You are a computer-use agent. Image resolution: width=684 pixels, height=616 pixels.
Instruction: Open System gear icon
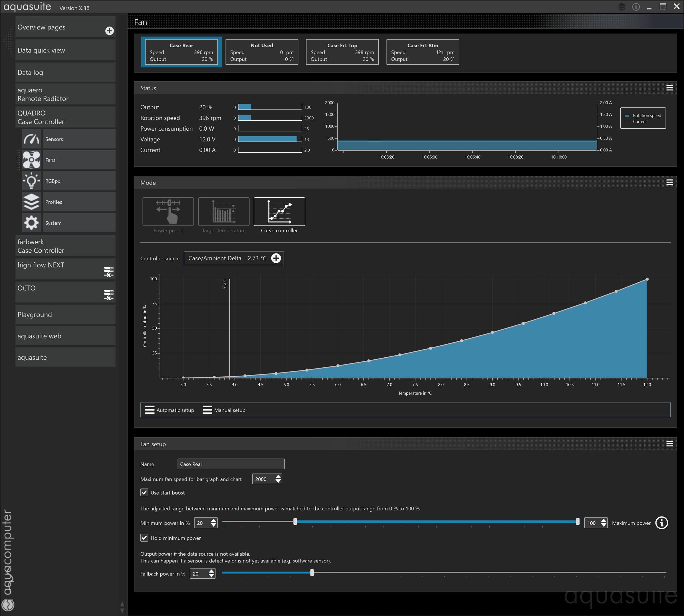31,223
